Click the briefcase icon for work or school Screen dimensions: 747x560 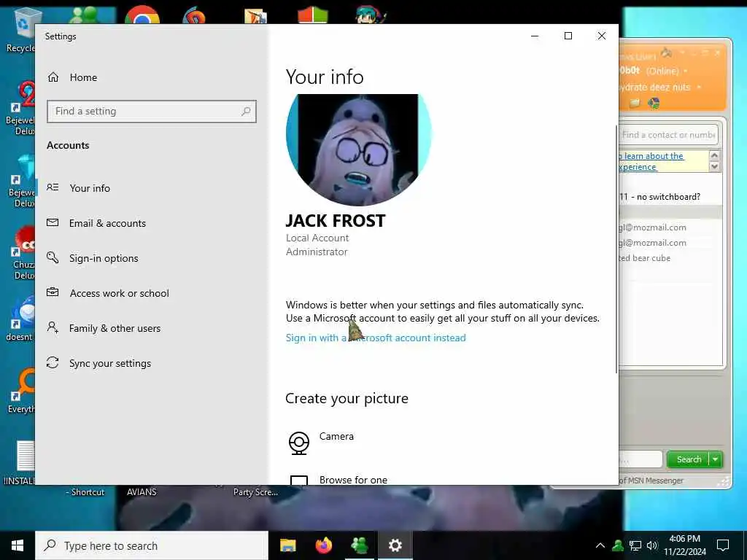(x=53, y=292)
